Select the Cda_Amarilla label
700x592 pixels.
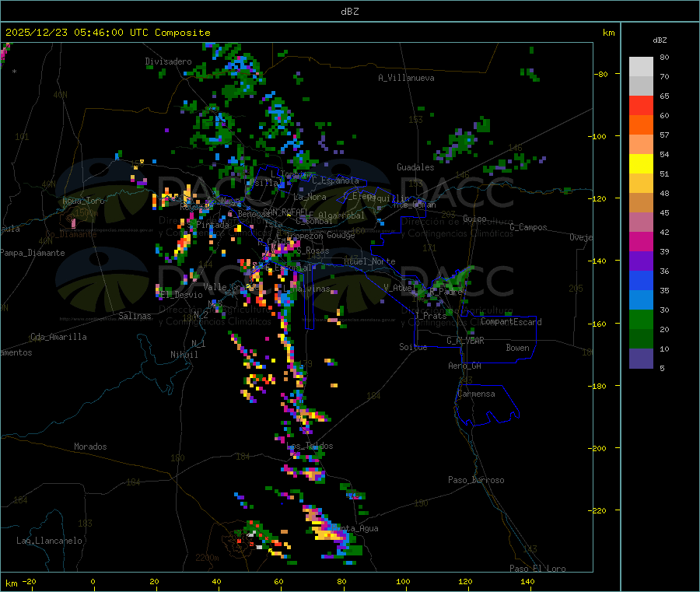tap(58, 337)
